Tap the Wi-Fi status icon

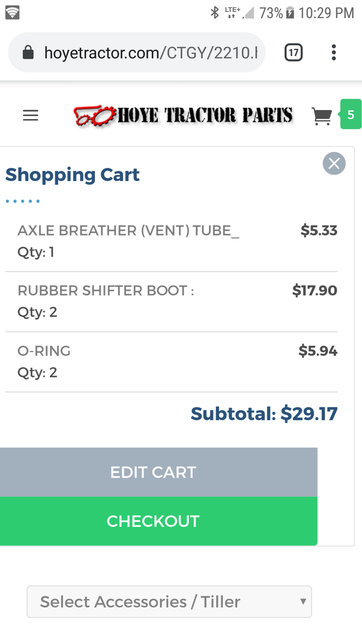pos(12,13)
